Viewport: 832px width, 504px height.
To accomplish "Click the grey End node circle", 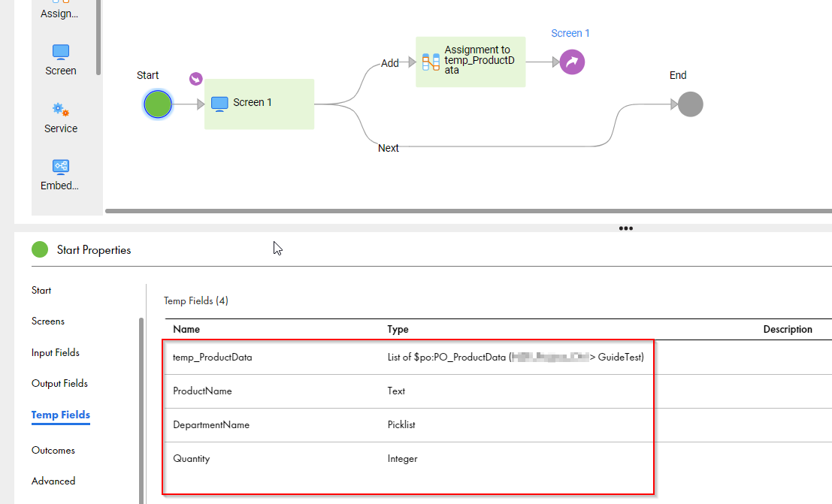I will [690, 104].
